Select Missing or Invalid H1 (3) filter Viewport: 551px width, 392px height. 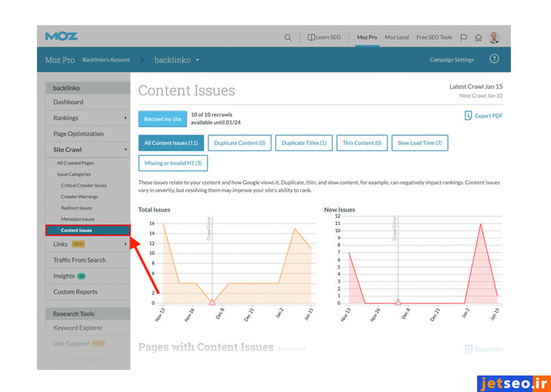[172, 163]
